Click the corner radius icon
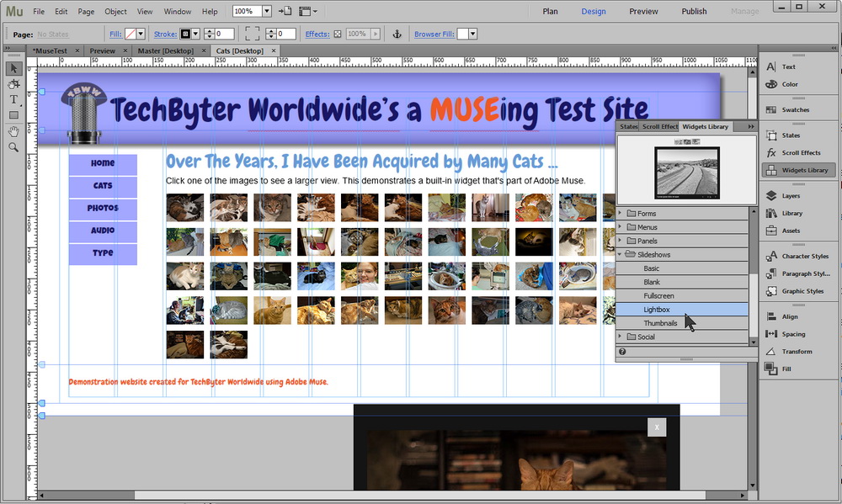The image size is (842, 504). pyautogui.click(x=252, y=34)
